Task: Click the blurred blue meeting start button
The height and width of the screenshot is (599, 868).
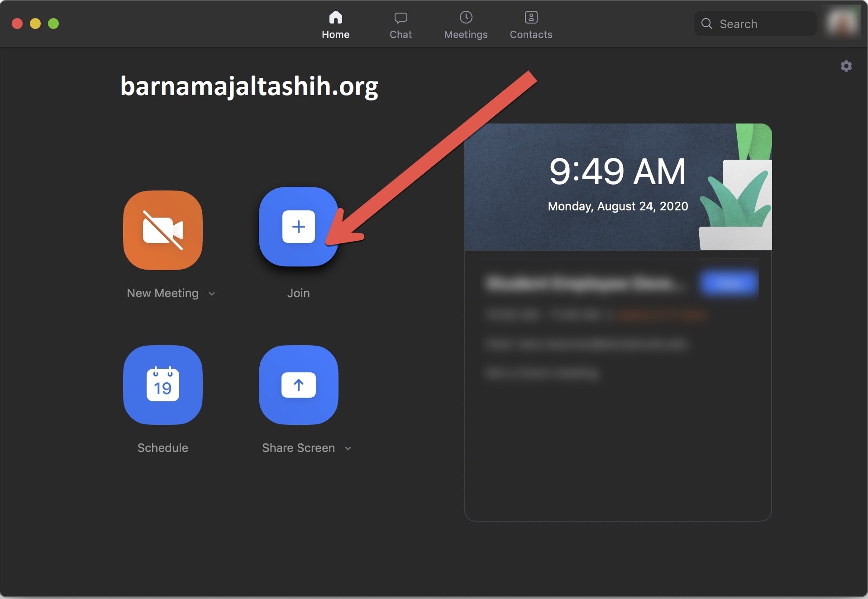Action: 729,283
